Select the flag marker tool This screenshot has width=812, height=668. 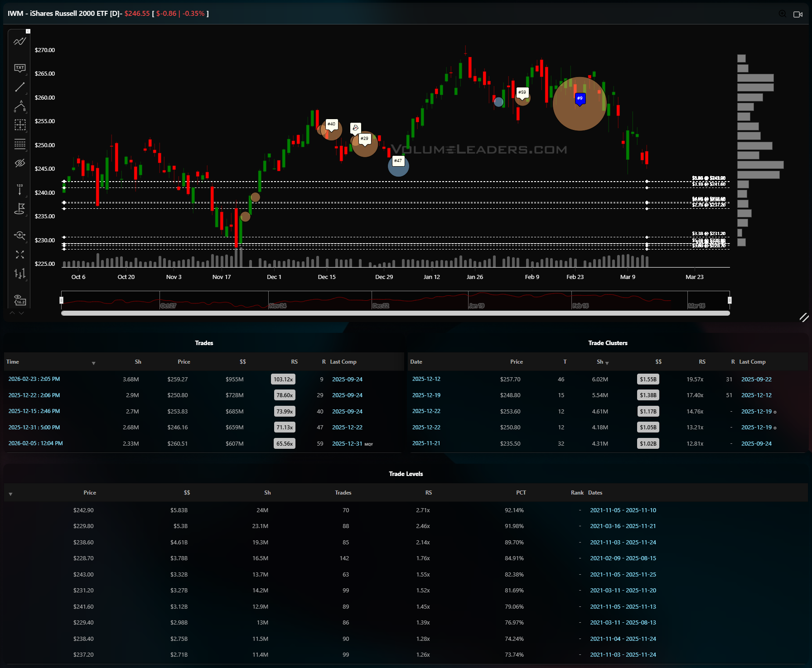[x=19, y=209]
